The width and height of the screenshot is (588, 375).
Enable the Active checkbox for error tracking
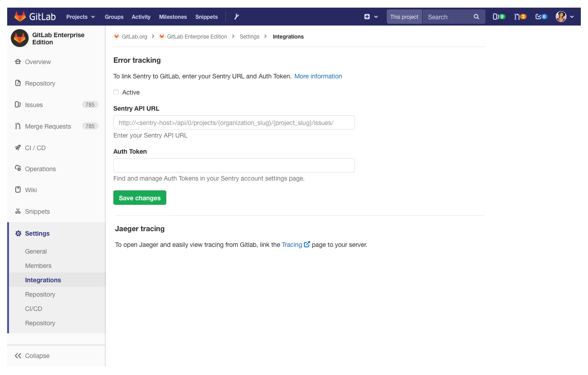(116, 92)
